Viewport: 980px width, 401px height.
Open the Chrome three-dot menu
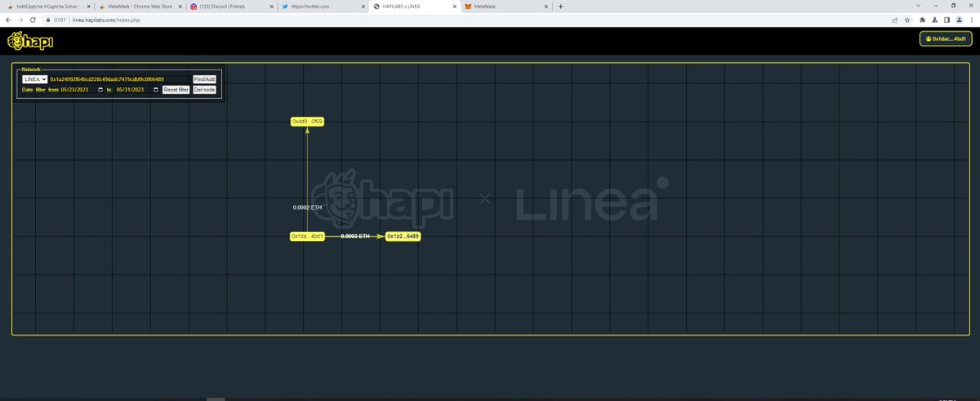pyautogui.click(x=970, y=20)
